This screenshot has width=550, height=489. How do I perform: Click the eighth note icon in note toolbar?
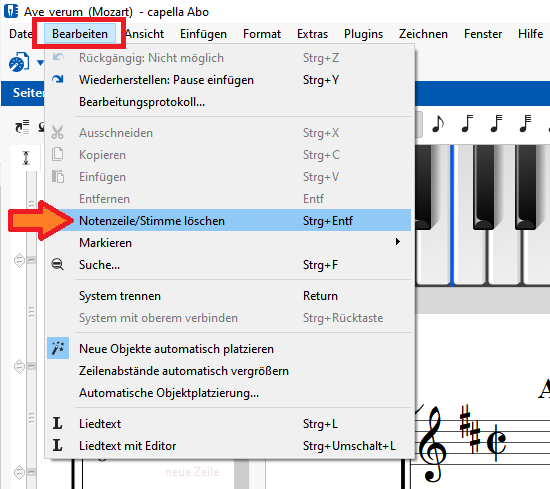click(x=438, y=124)
